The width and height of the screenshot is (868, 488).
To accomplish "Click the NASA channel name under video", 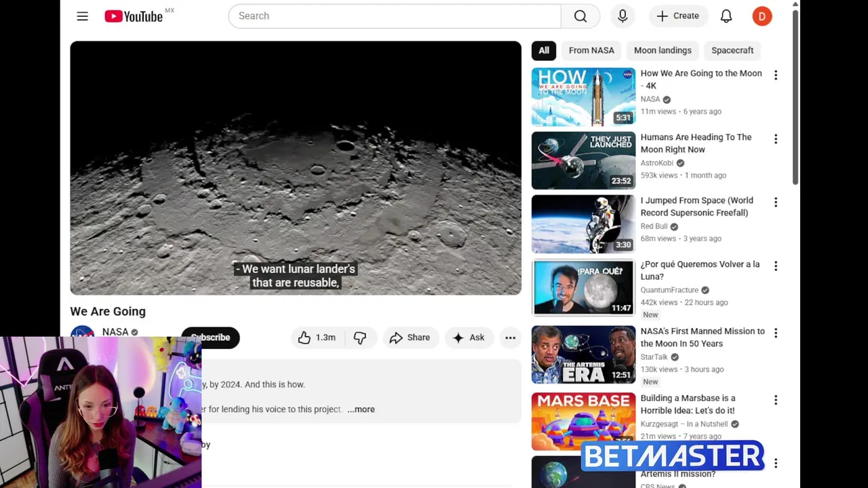I will click(x=115, y=332).
